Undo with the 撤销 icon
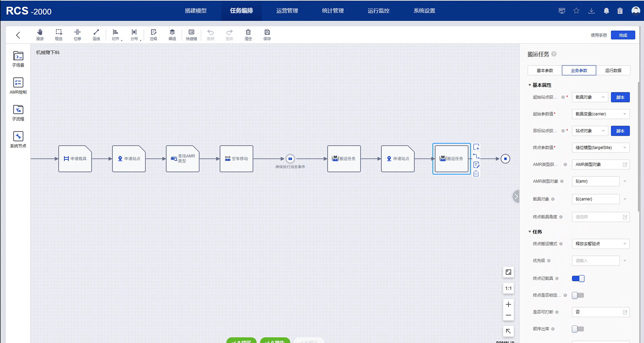 click(211, 35)
